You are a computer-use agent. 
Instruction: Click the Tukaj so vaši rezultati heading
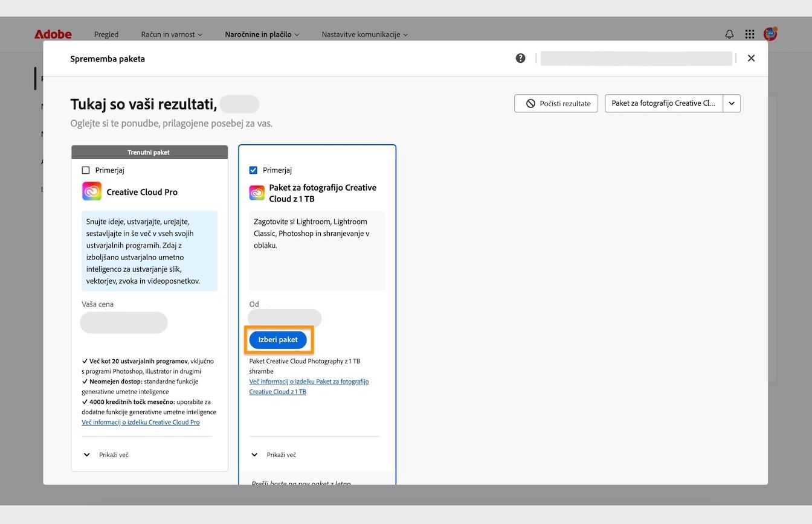coord(144,104)
